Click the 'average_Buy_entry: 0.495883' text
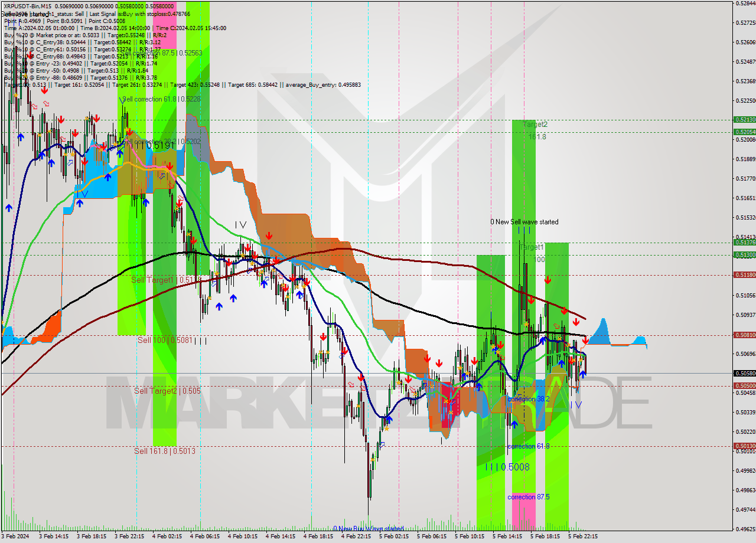 (323, 84)
